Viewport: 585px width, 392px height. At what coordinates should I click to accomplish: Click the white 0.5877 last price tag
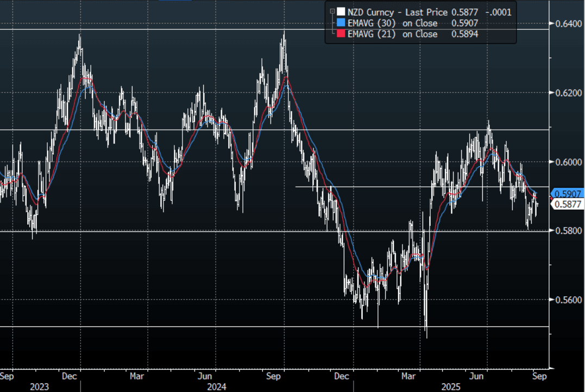[568, 204]
